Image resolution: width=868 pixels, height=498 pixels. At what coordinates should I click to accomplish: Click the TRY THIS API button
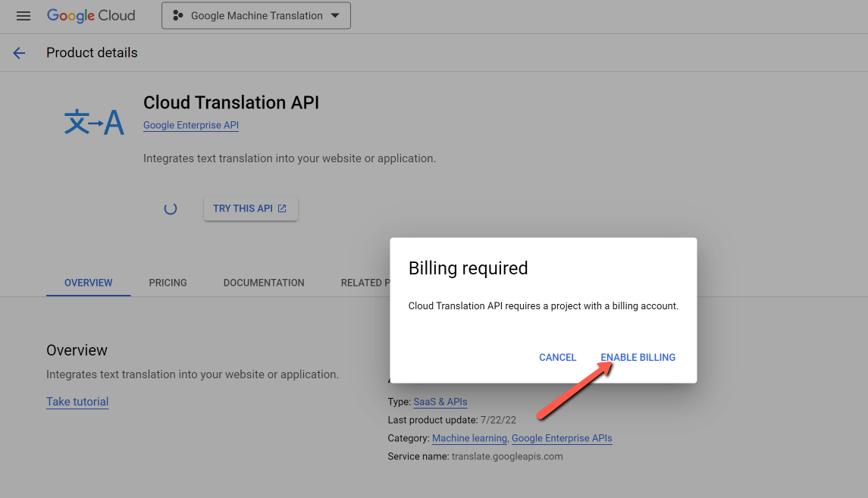pyautogui.click(x=250, y=208)
